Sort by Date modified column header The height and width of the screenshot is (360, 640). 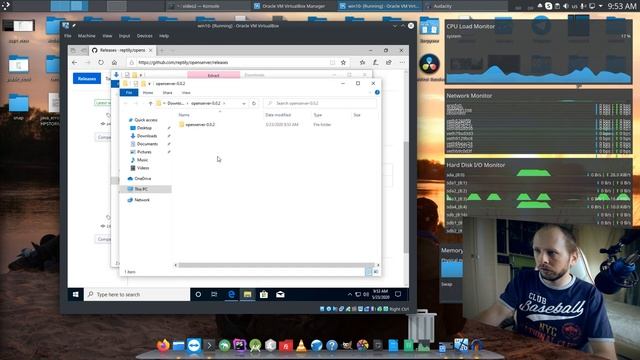point(278,115)
